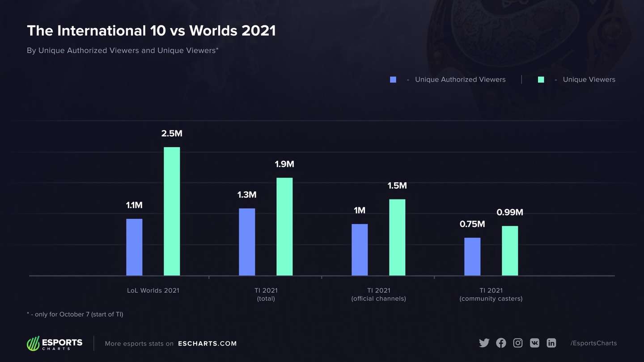Click the Unique Viewers legend label
This screenshot has height=362, width=644.
click(589, 80)
